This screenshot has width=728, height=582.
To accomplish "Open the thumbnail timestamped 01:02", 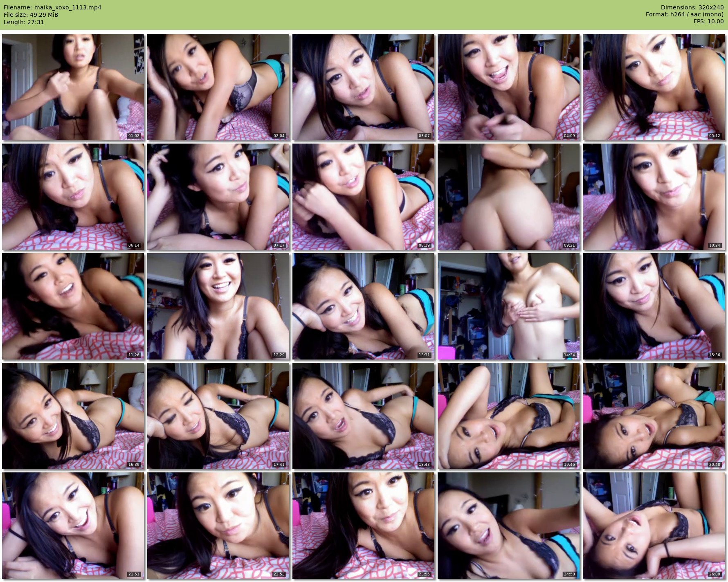I will pos(73,87).
